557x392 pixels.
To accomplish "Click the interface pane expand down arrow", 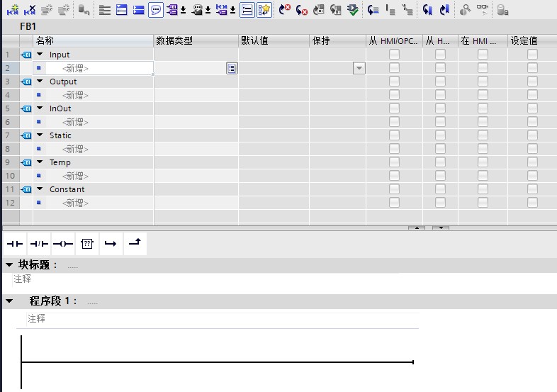I will pos(441,228).
